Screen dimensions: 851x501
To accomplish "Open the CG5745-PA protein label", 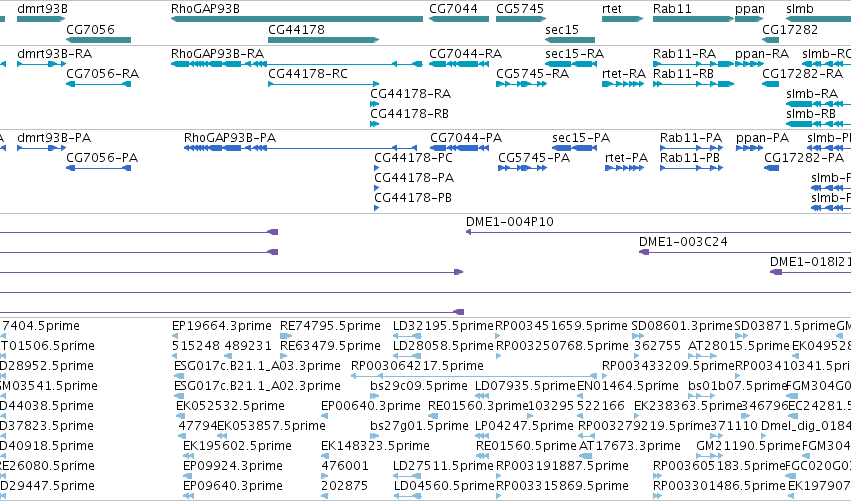I will [534, 158].
